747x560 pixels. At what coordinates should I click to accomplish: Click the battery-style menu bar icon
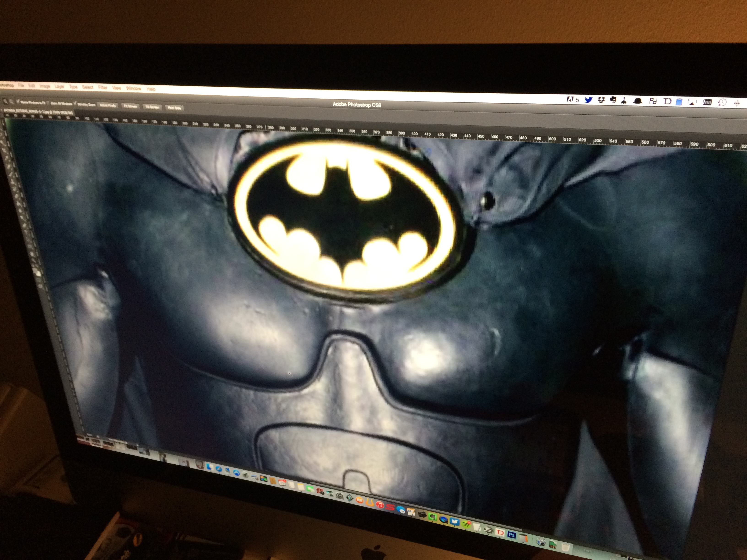[x=707, y=102]
